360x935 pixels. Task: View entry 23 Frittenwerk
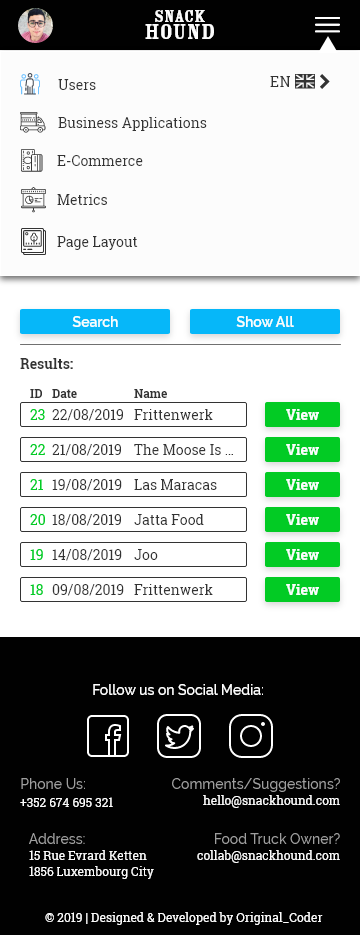[302, 414]
